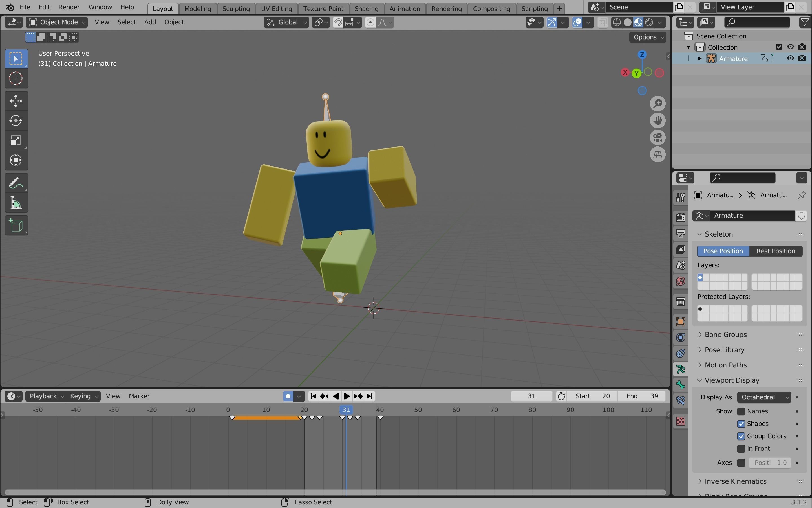Switch perspective/orthographic grid icon
812x508 pixels.
point(657,155)
